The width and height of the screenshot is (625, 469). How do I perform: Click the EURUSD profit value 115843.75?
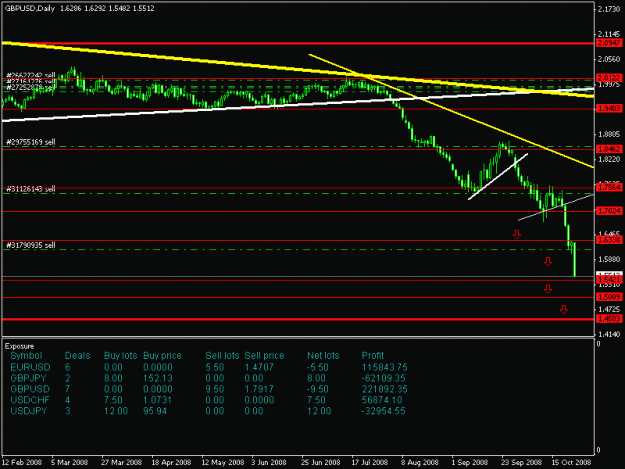coord(385,367)
